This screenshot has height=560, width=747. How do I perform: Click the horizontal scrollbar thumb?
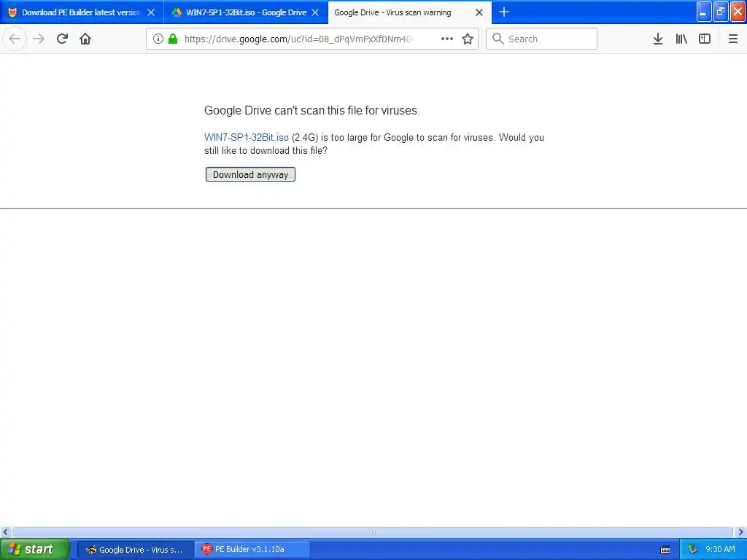(373, 532)
